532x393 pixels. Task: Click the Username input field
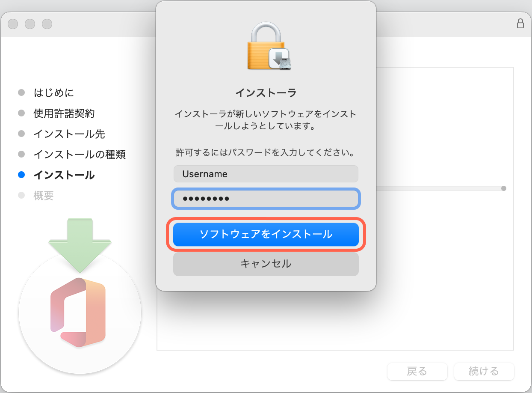tap(266, 174)
